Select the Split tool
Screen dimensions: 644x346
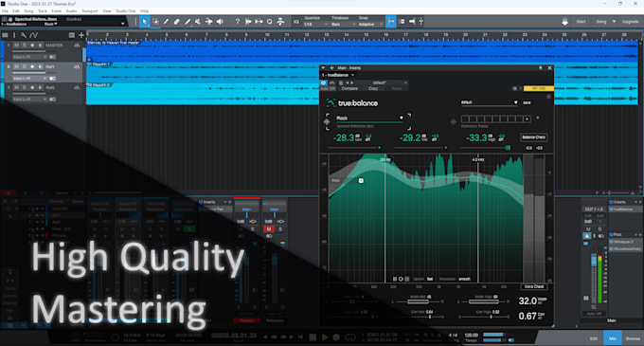tap(166, 22)
